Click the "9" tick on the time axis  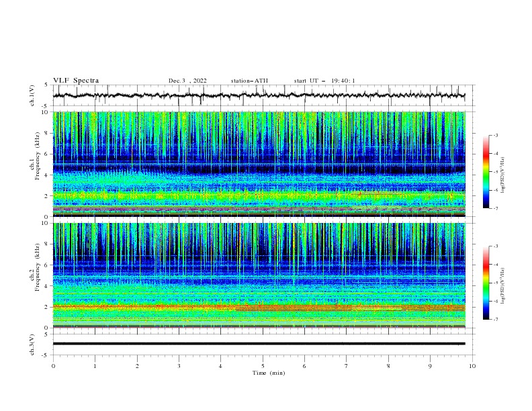tap(430, 366)
